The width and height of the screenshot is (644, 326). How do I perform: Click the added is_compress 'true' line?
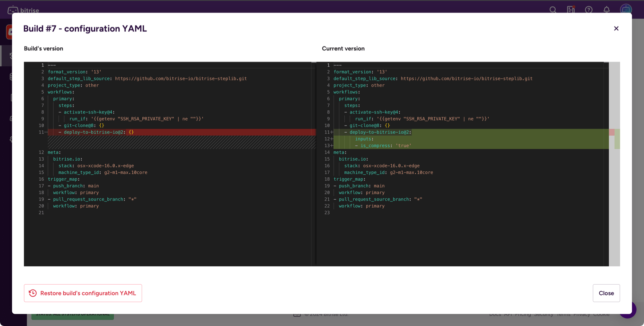tap(471, 146)
